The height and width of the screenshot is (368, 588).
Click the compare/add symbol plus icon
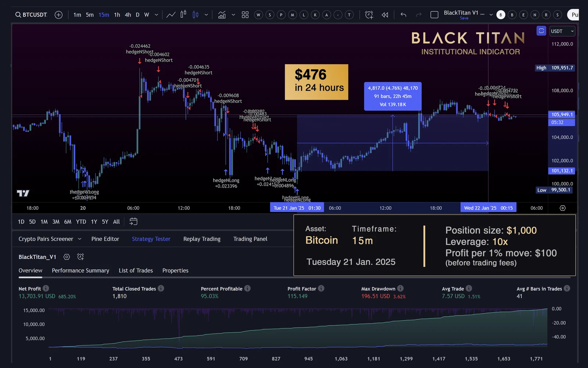(58, 15)
